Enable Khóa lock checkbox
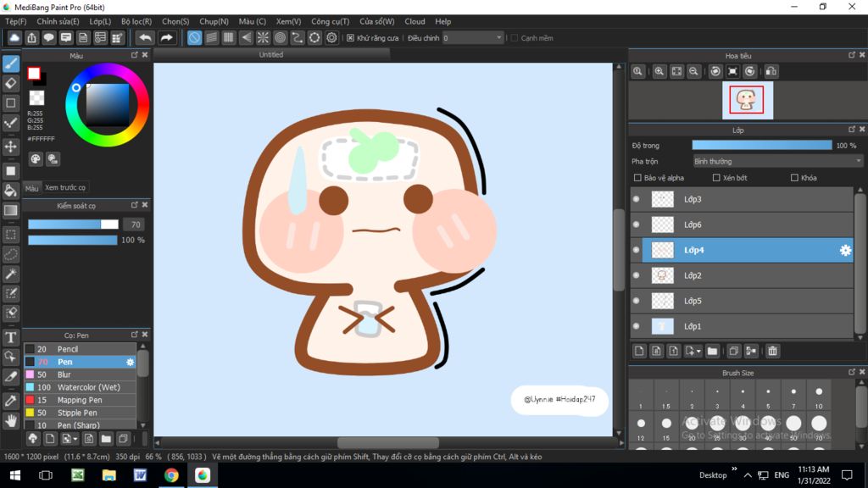The height and width of the screenshot is (488, 868). point(794,178)
